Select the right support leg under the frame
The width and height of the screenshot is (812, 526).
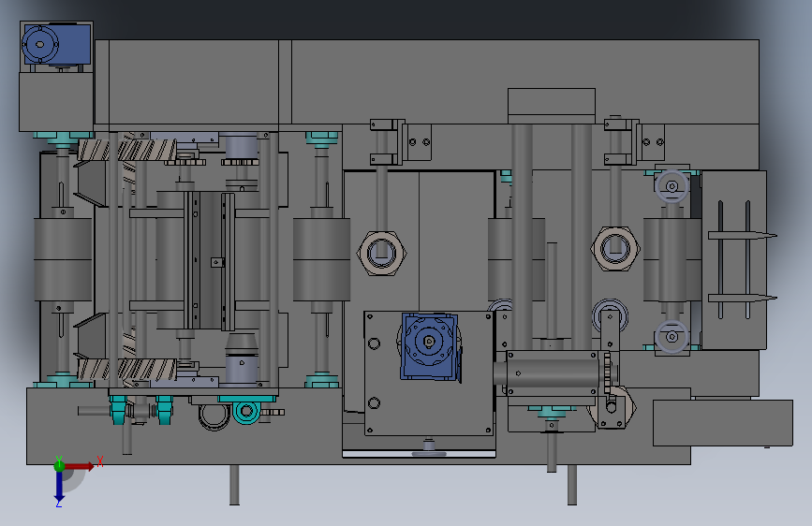click(571, 485)
